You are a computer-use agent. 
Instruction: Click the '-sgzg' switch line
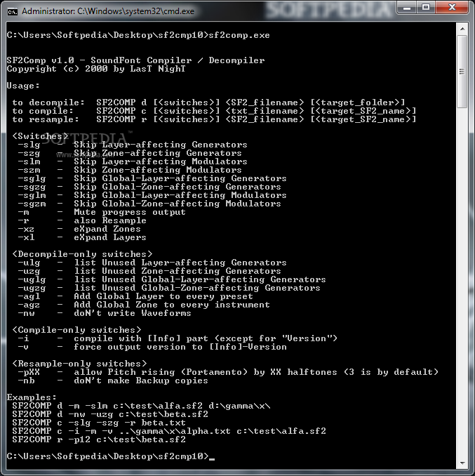pyautogui.click(x=149, y=187)
